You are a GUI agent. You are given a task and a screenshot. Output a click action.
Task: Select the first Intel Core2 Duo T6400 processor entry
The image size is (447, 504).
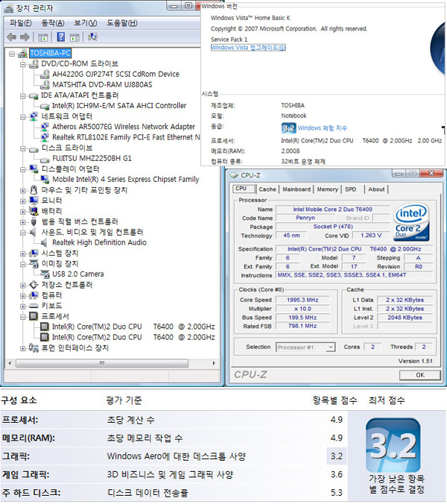[x=133, y=327]
